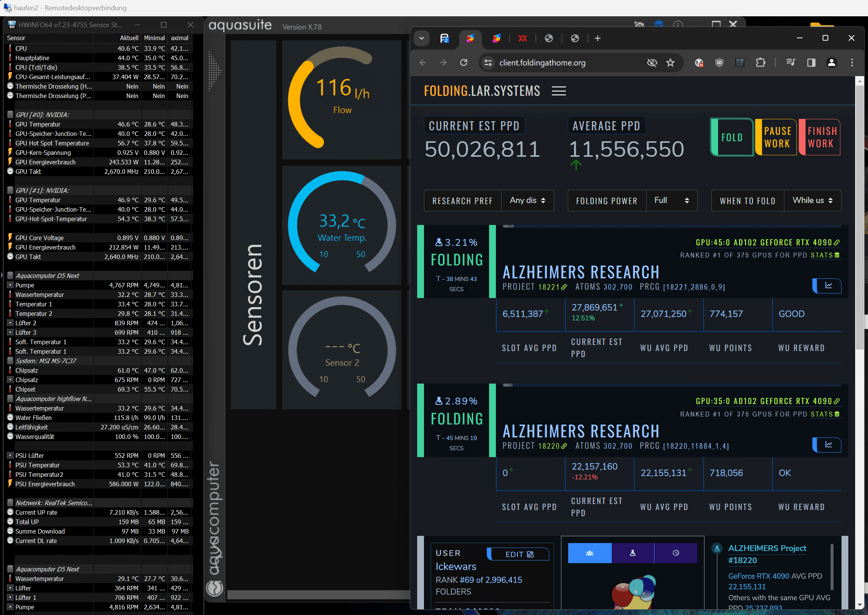Click the EDIT button in the USER card
Image resolution: width=868 pixels, height=615 pixels.
[x=519, y=554]
